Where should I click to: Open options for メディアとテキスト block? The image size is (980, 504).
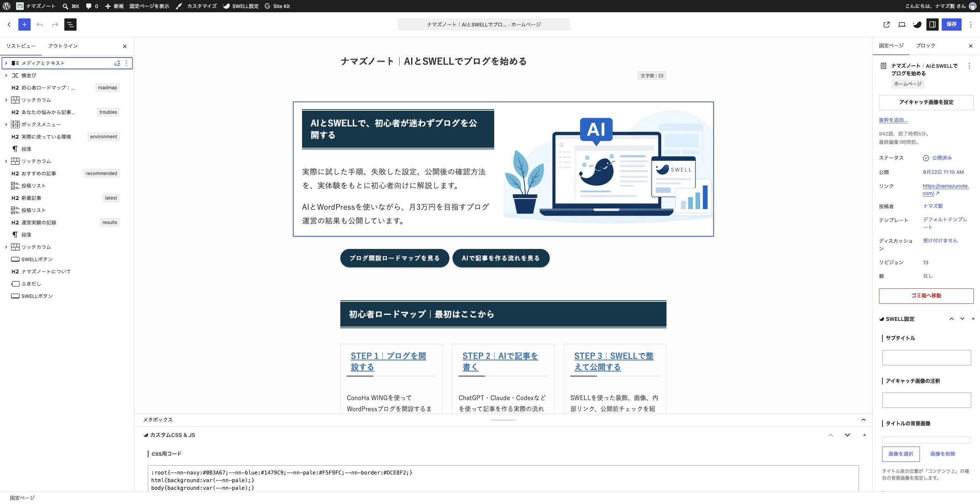click(x=126, y=63)
